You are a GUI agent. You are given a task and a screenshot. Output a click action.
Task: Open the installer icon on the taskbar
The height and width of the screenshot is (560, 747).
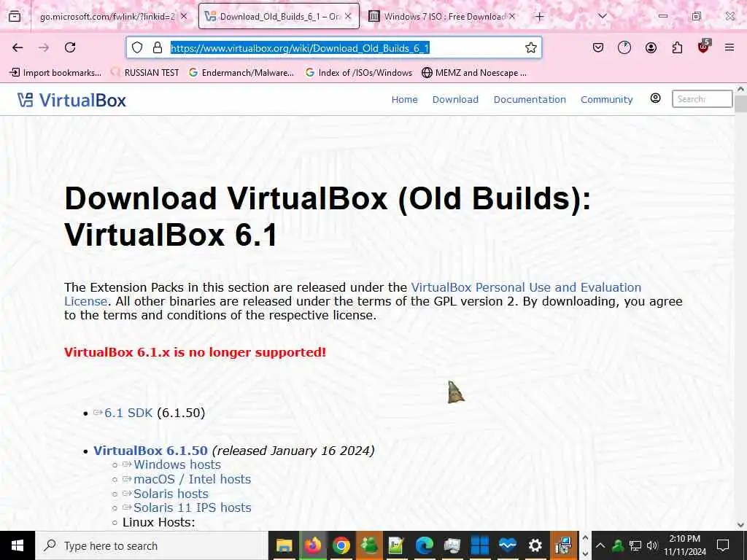click(563, 545)
